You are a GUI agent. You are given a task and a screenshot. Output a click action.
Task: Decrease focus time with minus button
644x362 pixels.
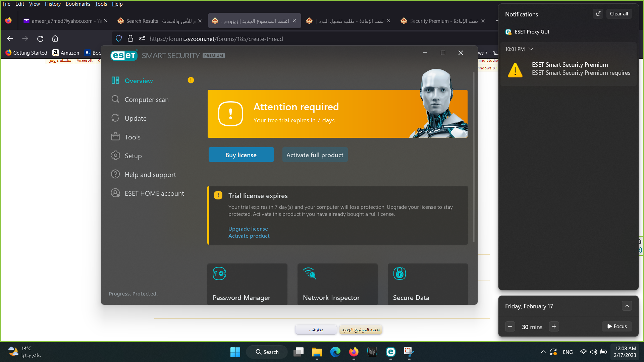pos(510,326)
